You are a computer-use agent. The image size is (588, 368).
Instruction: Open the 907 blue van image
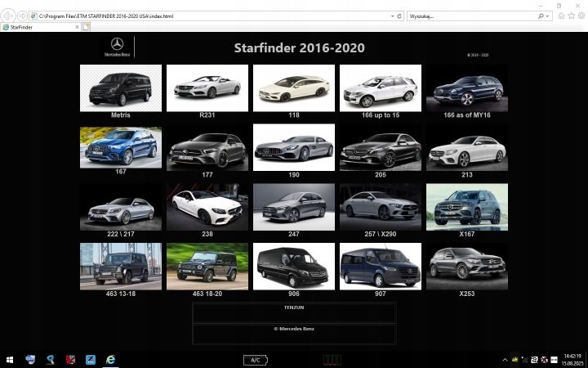(x=381, y=267)
